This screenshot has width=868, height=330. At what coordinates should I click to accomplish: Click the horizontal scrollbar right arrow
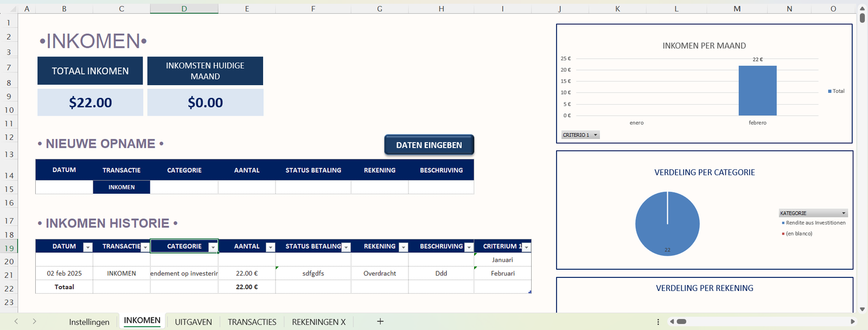[852, 322]
